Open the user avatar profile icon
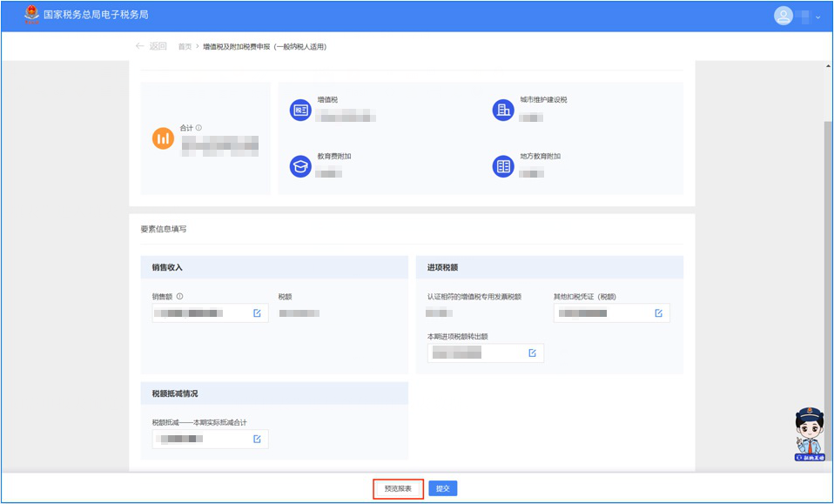 784,16
